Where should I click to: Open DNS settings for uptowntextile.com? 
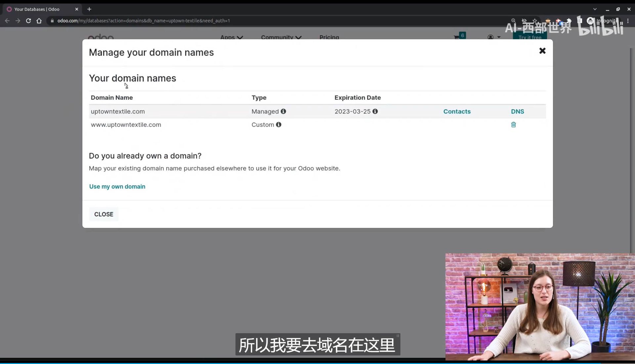(x=517, y=111)
